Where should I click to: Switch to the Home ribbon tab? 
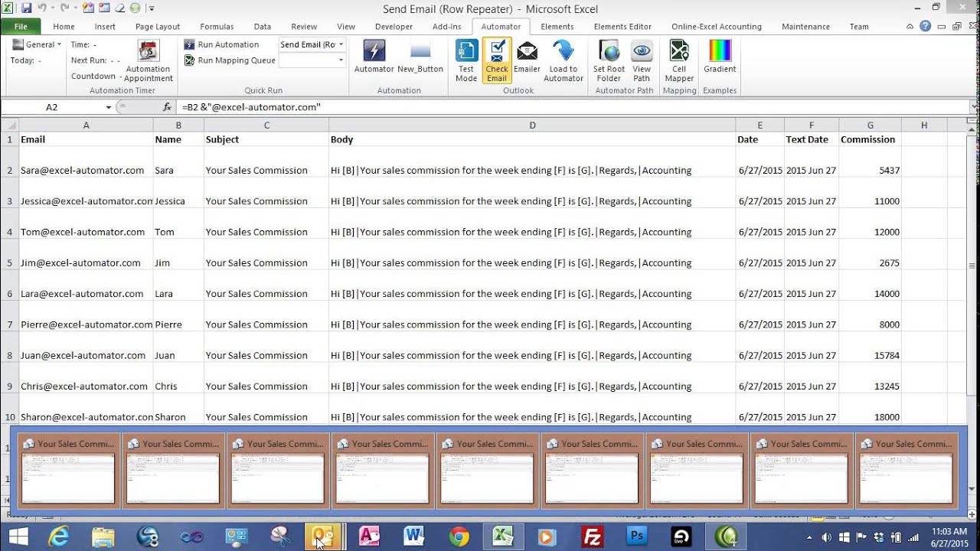pos(64,26)
